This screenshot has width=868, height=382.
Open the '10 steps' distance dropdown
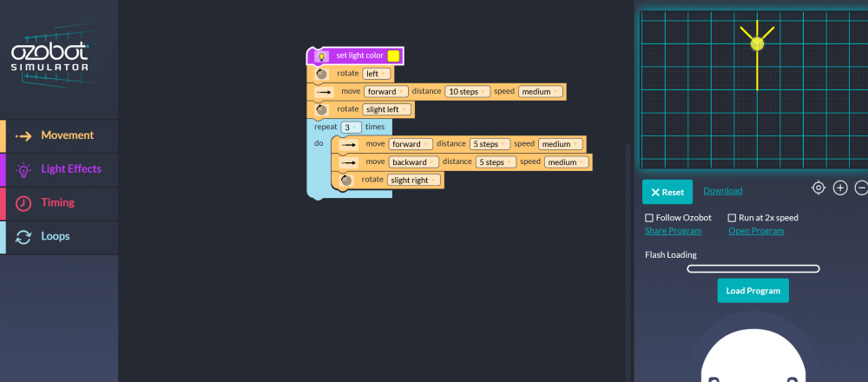pos(467,92)
